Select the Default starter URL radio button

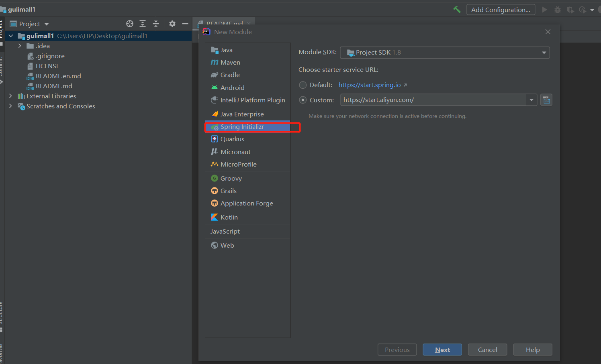tap(303, 85)
